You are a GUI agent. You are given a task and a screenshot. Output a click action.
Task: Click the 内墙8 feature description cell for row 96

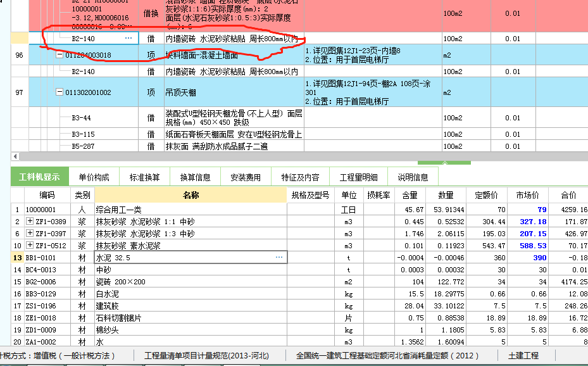(x=373, y=54)
